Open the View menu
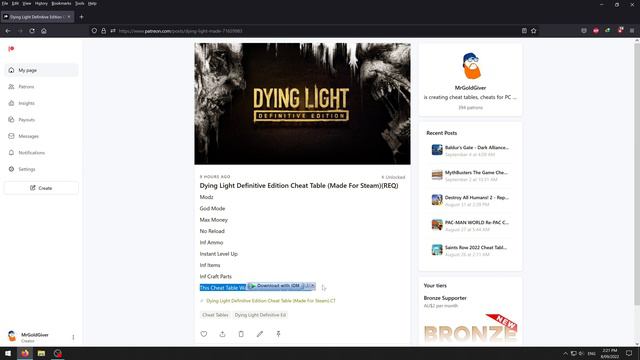The image size is (640, 360). [27, 3]
